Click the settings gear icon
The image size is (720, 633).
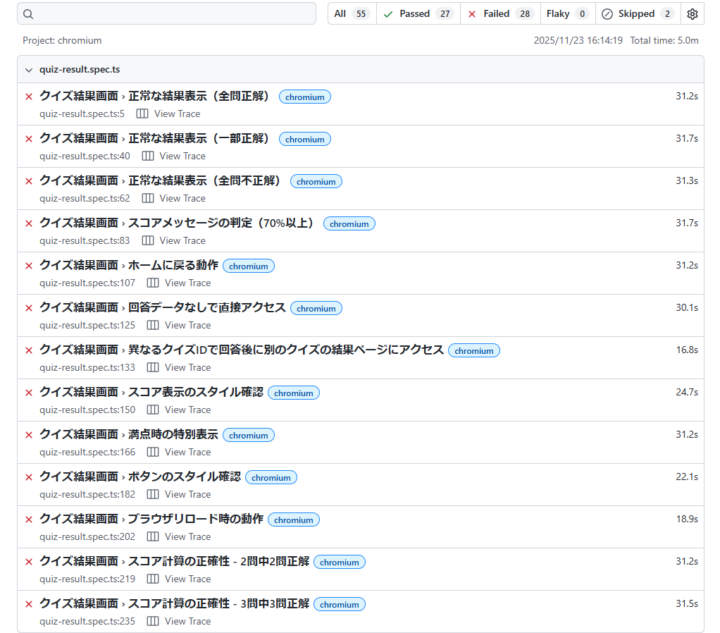(x=693, y=14)
